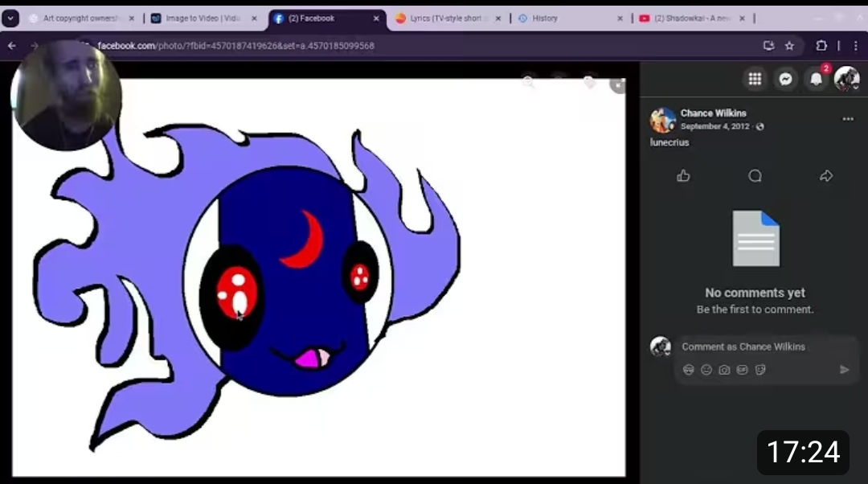This screenshot has width=868, height=484.
Task: Insert an emoji in the comment
Action: [706, 370]
